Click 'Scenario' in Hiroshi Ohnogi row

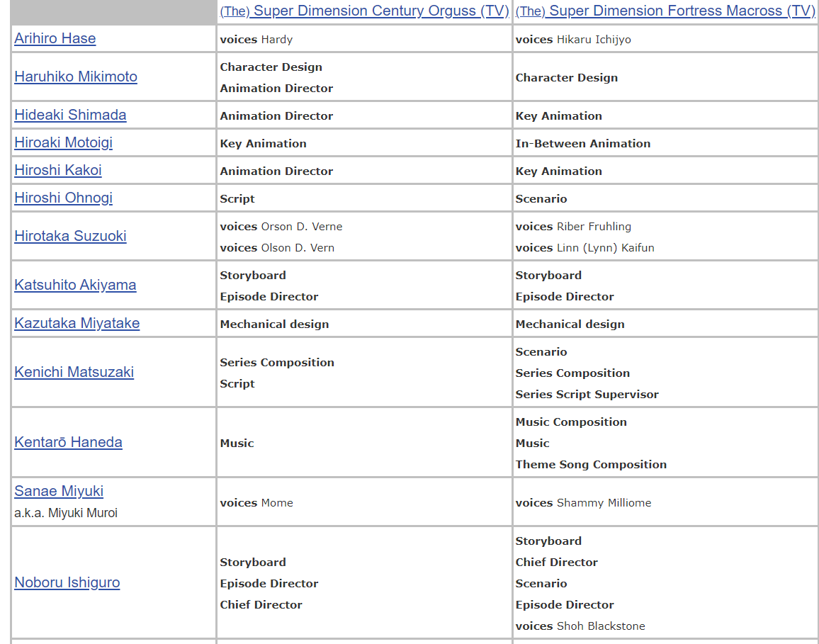click(x=541, y=199)
